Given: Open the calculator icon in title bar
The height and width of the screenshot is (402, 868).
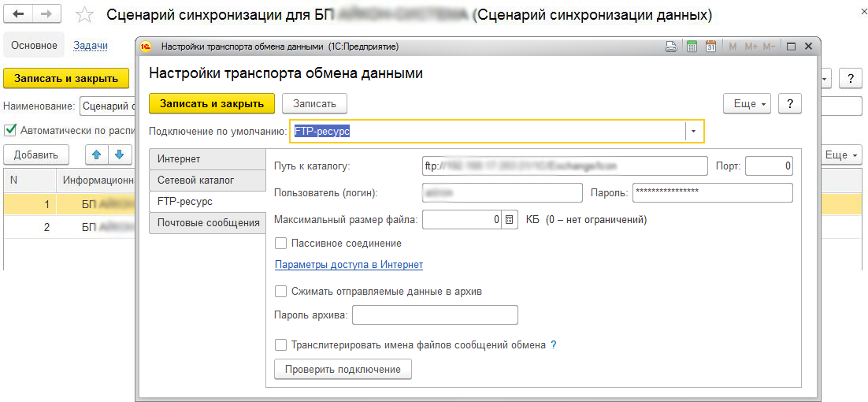Looking at the screenshot, I should (692, 47).
